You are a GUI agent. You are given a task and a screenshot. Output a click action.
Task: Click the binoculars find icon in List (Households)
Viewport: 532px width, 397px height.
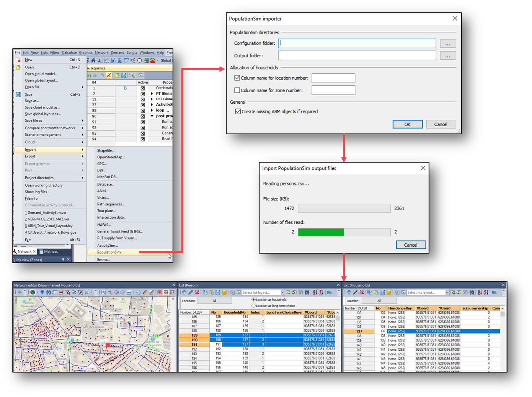click(472, 292)
